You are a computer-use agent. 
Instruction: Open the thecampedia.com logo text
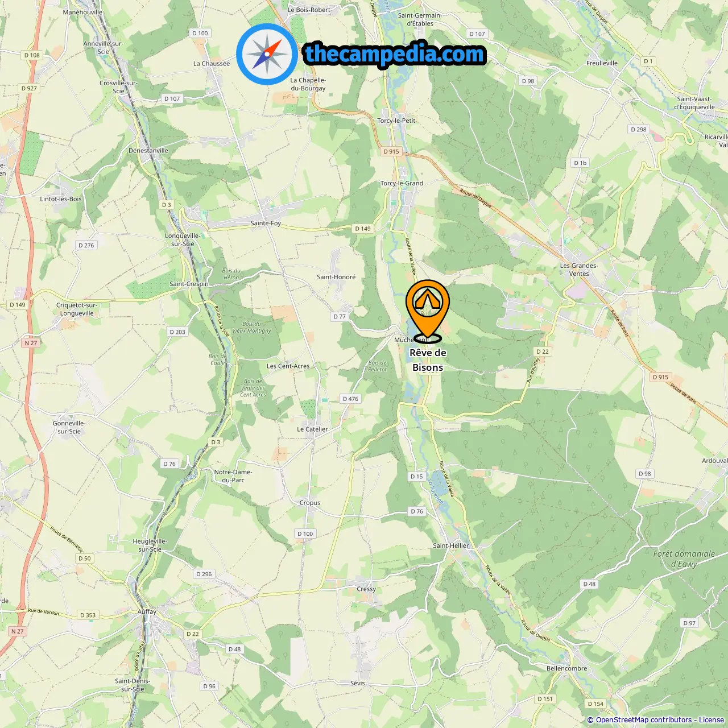point(395,54)
